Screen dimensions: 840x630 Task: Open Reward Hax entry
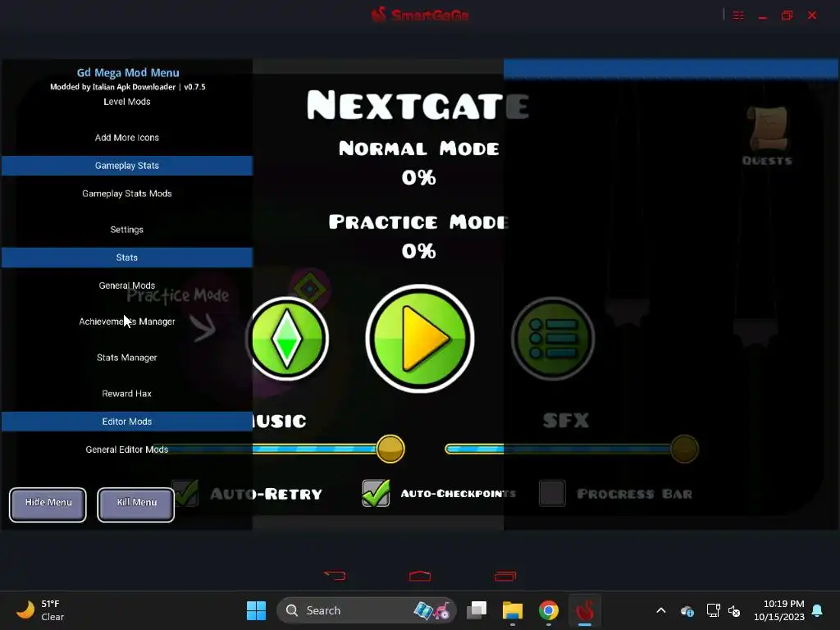pos(127,393)
